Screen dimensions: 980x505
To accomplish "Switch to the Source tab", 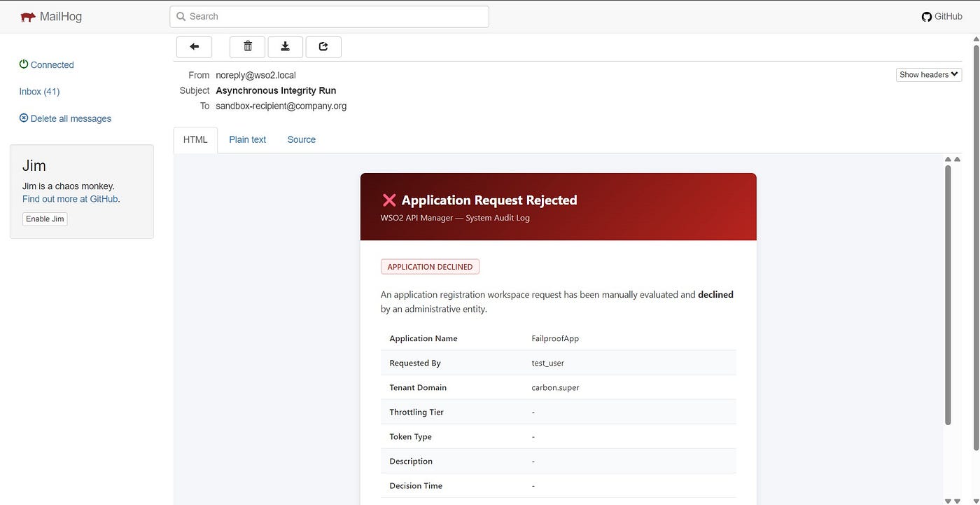I will 302,139.
